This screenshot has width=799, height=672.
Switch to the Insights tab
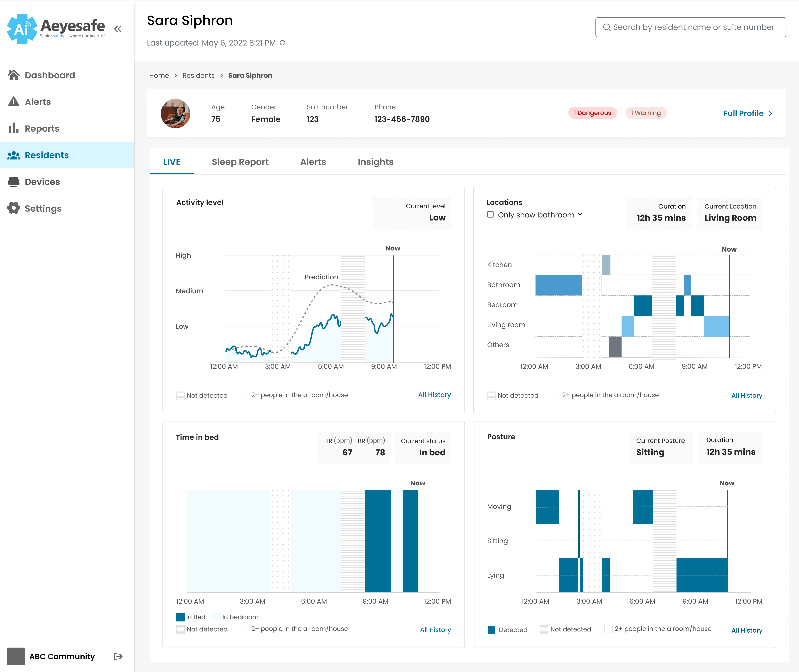pos(375,162)
